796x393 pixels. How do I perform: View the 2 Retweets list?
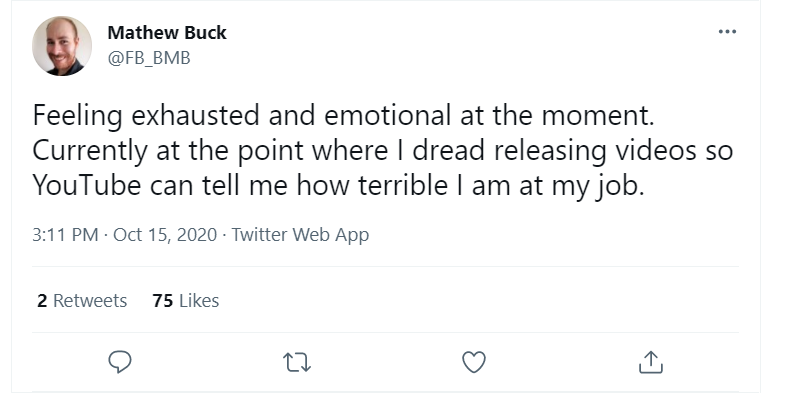82,301
